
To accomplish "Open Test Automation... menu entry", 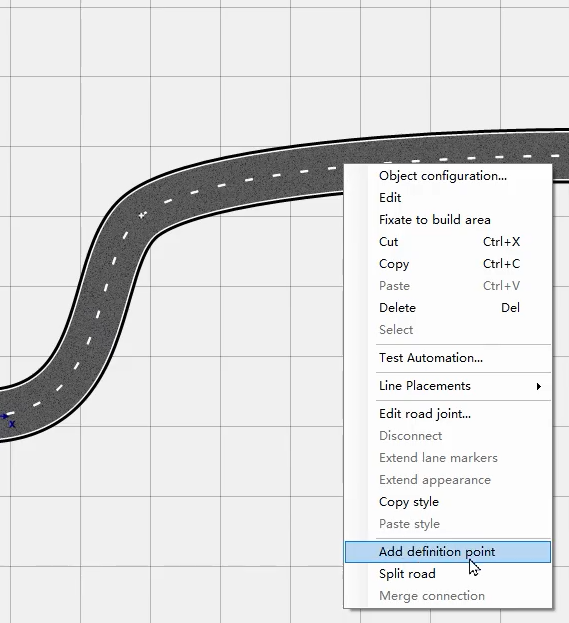I will [x=448, y=358].
